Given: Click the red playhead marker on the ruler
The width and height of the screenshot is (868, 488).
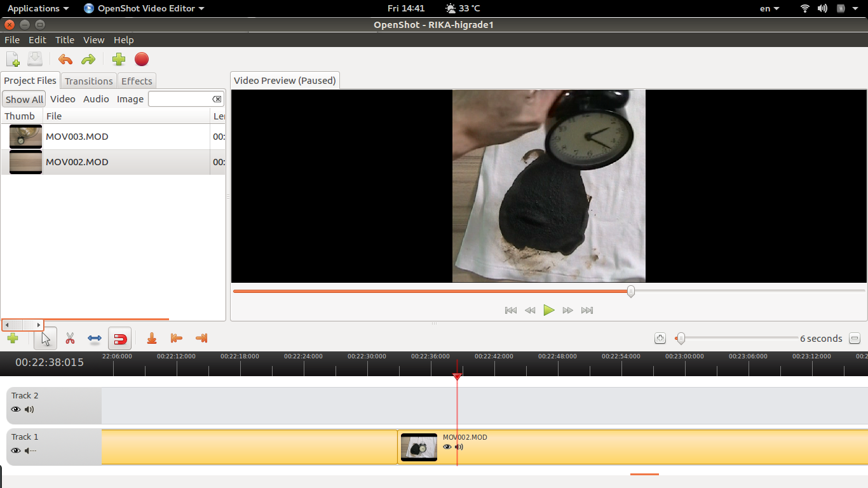Looking at the screenshot, I should 457,377.
